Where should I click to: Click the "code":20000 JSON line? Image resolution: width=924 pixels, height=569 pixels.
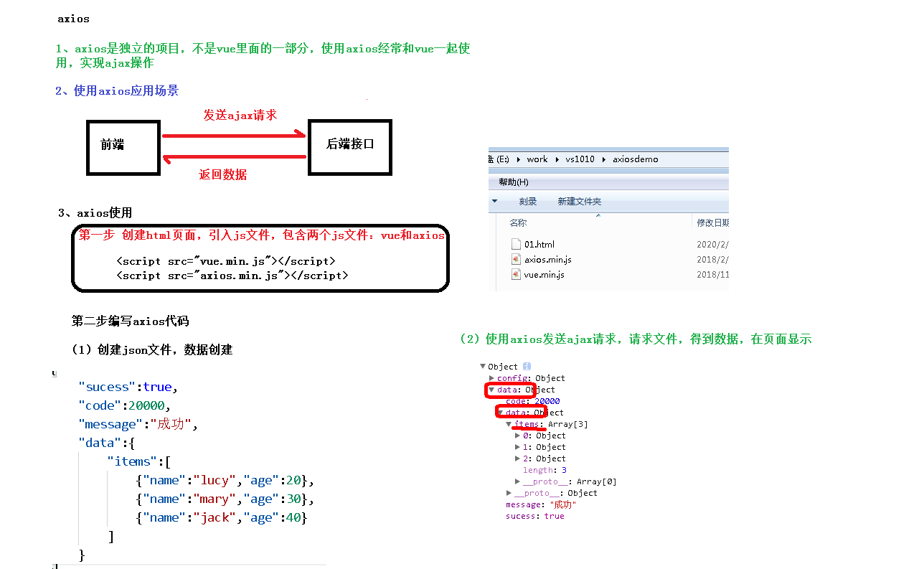[x=124, y=405]
